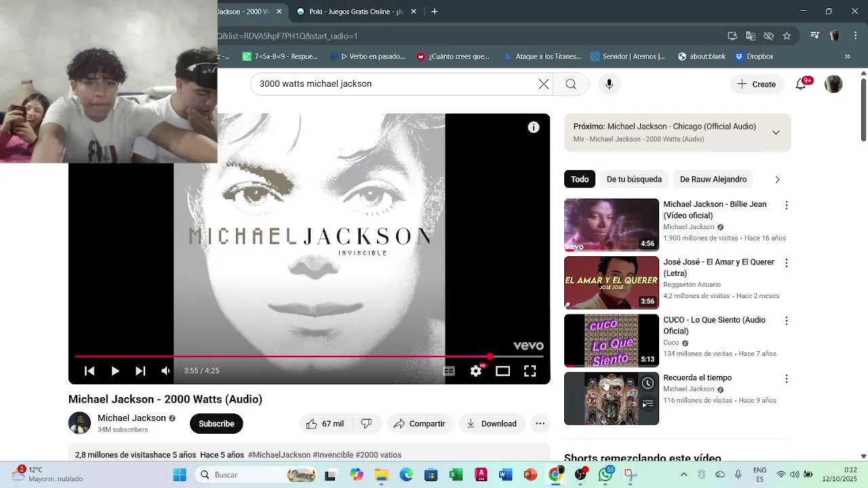Seek on the red video progress bar
The width and height of the screenshot is (868, 488).
click(309, 356)
